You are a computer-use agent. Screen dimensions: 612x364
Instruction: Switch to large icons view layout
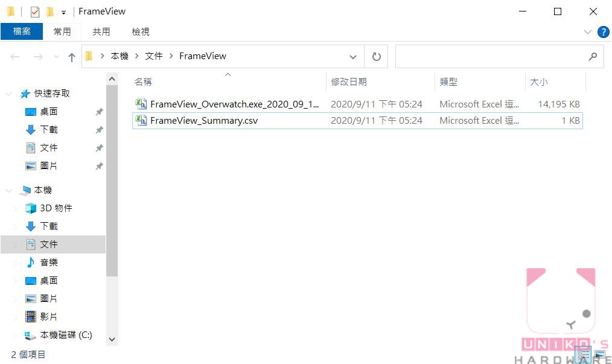click(600, 356)
